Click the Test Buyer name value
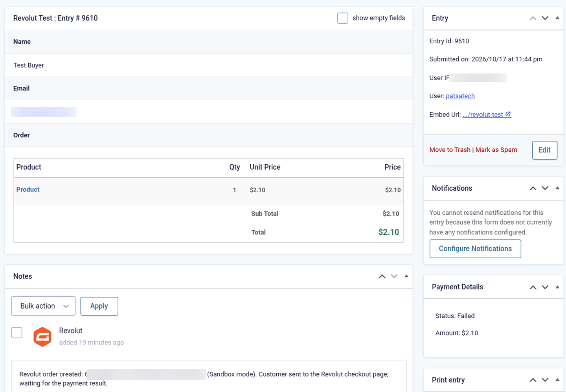 [x=29, y=65]
